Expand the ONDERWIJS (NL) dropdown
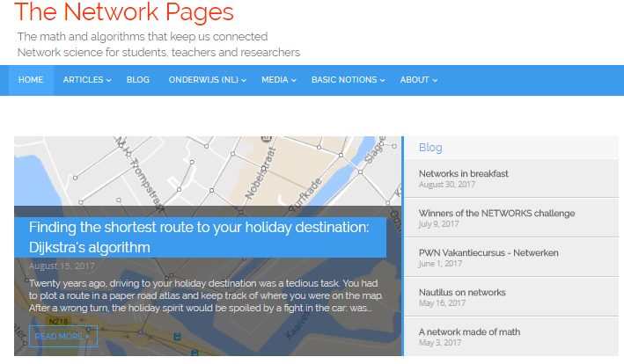This screenshot has width=624, height=364. pos(208,80)
